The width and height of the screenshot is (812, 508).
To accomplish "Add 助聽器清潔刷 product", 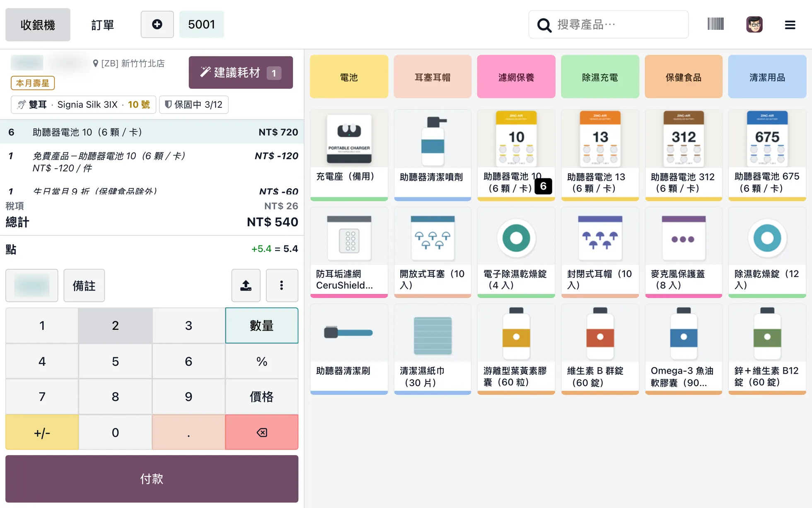I will click(349, 349).
